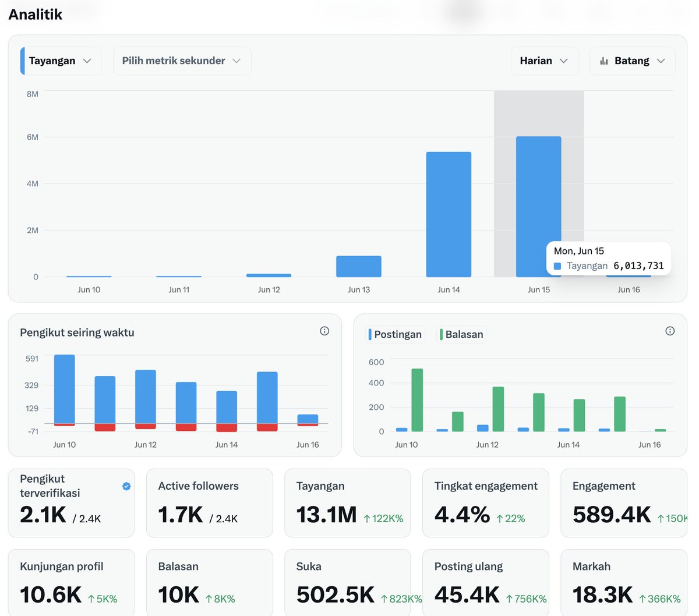Click info icon on Postingan Balasan chart
The width and height of the screenshot is (699, 616).
coord(670,331)
